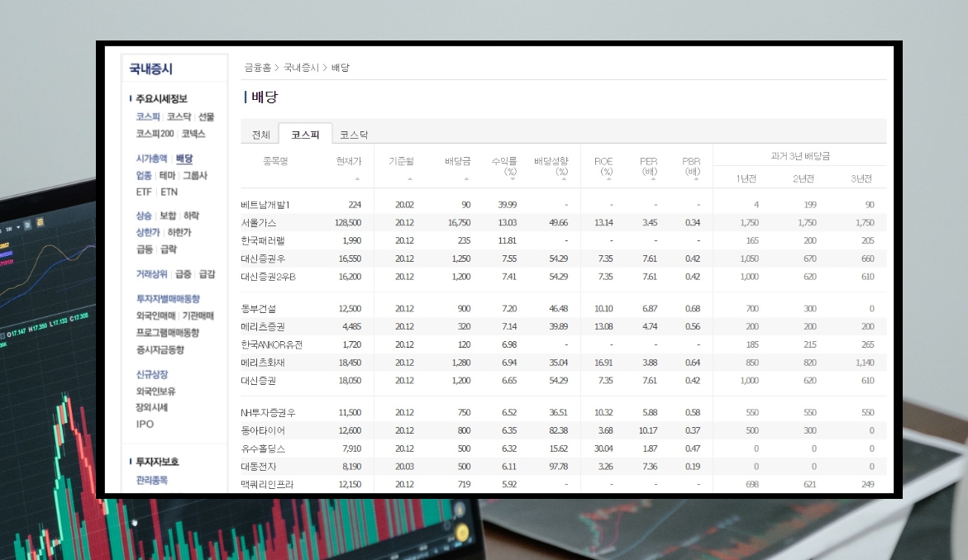Open stock 유수홀딩스

pos(263,448)
